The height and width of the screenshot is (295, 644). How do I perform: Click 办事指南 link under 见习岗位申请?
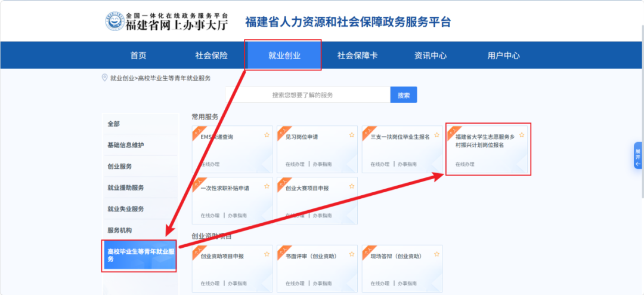323,164
